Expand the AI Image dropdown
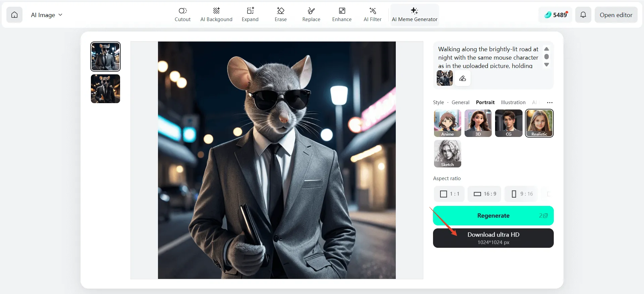This screenshot has width=644, height=294. (x=46, y=15)
